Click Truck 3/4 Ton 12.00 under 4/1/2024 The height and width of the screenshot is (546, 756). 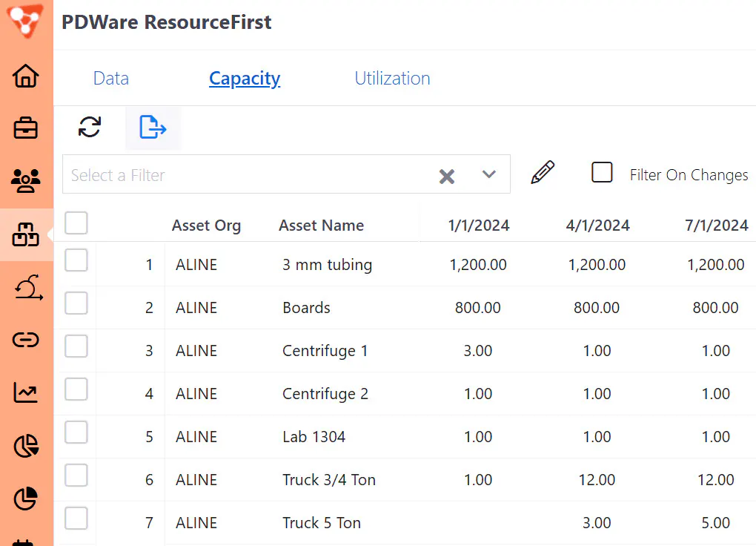coord(597,480)
